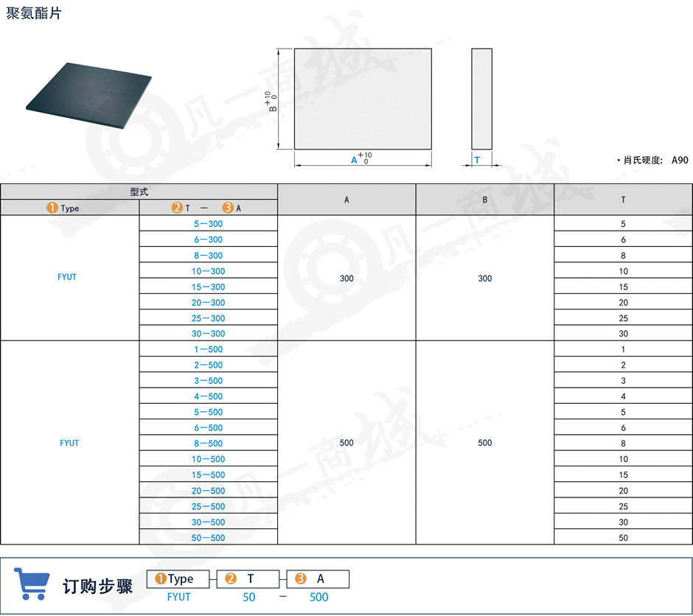Click the B value 300 cell
Screen dimensions: 693x616
pos(485,279)
